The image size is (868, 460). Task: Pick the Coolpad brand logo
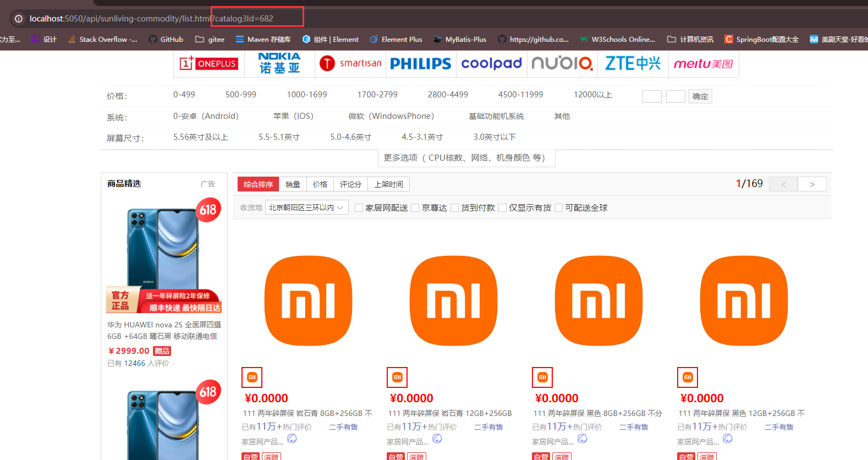(x=492, y=64)
